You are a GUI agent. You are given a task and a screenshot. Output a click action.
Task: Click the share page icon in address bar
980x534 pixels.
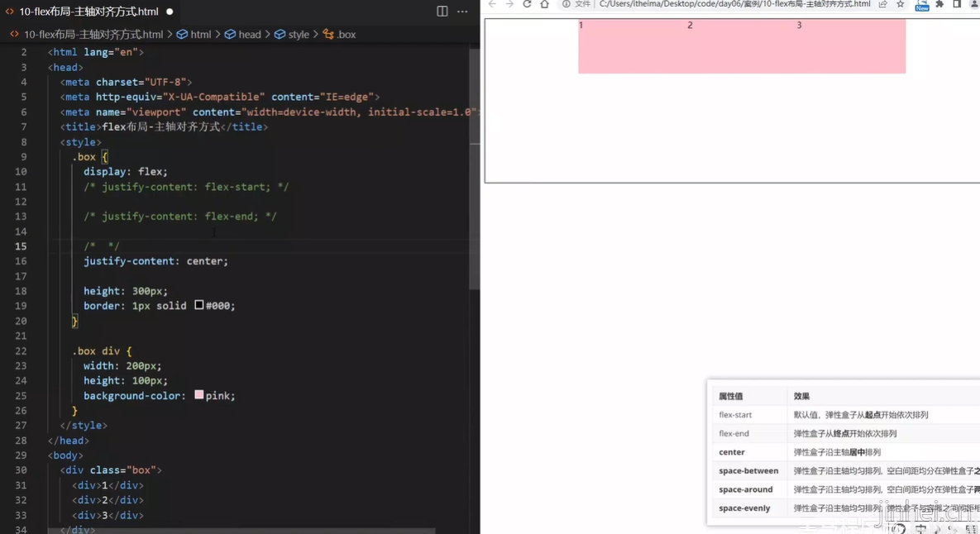[882, 4]
